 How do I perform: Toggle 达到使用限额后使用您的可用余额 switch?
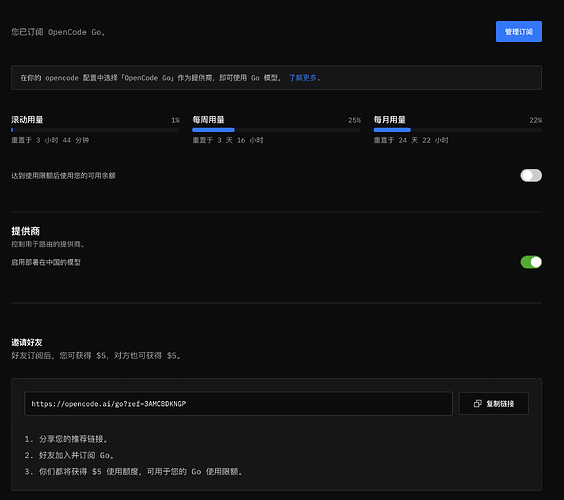531,176
